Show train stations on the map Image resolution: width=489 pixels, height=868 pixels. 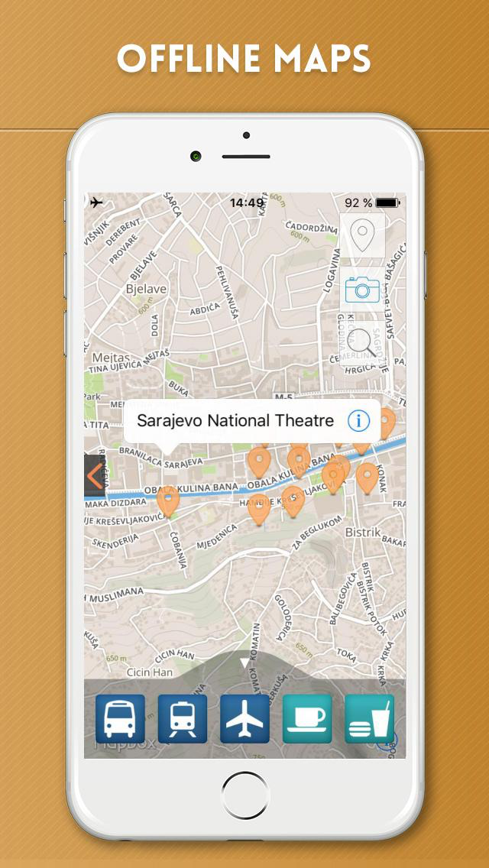[182, 718]
